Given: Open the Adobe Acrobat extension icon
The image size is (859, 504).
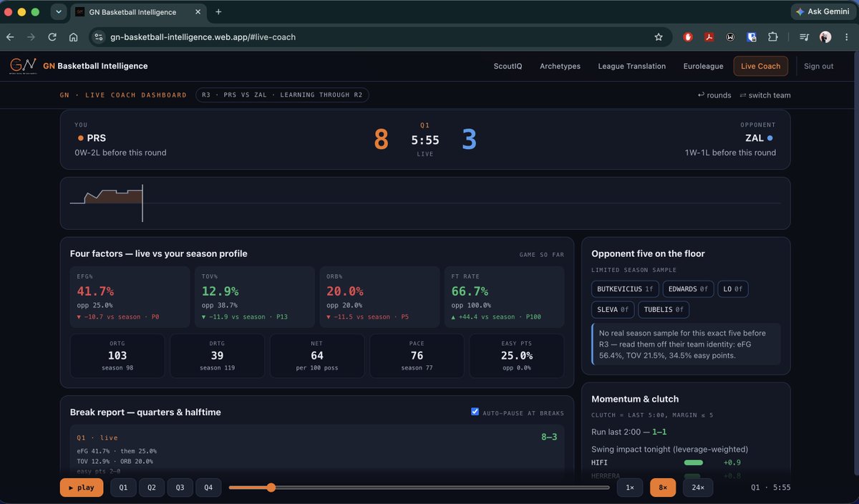Looking at the screenshot, I should (x=709, y=37).
